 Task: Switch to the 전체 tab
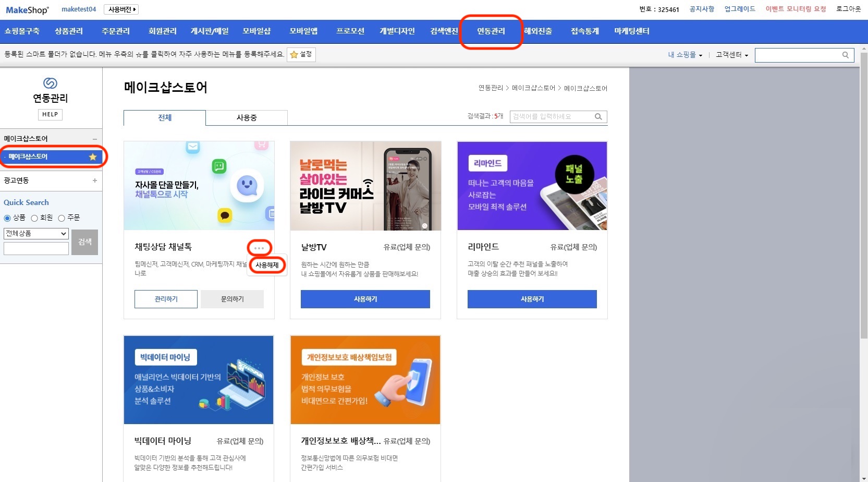[165, 118]
